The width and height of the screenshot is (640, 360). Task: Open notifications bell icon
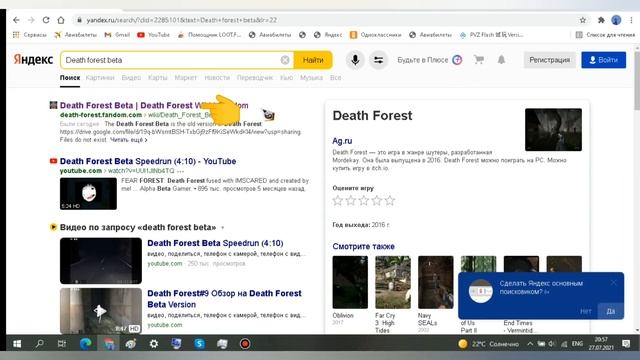pos(501,60)
